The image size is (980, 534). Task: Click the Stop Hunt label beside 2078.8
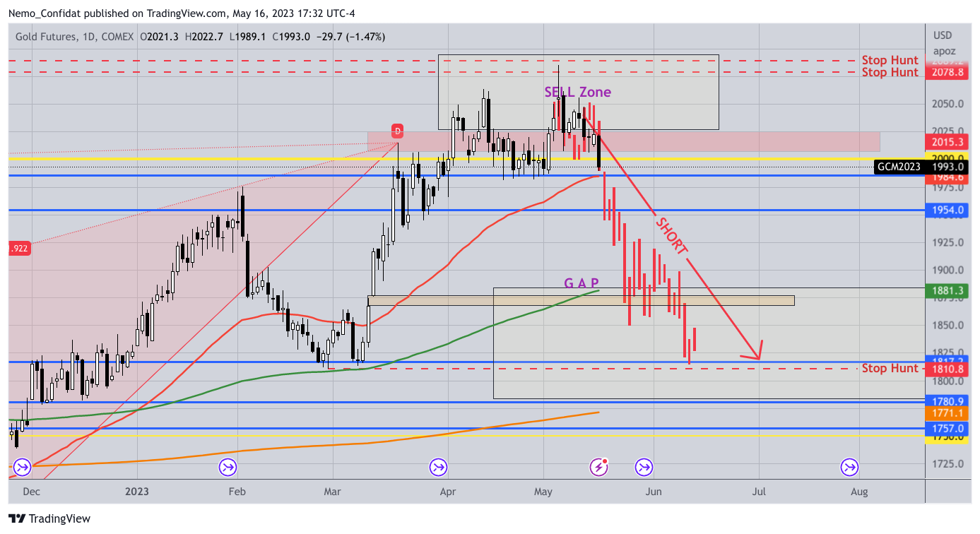click(x=890, y=72)
